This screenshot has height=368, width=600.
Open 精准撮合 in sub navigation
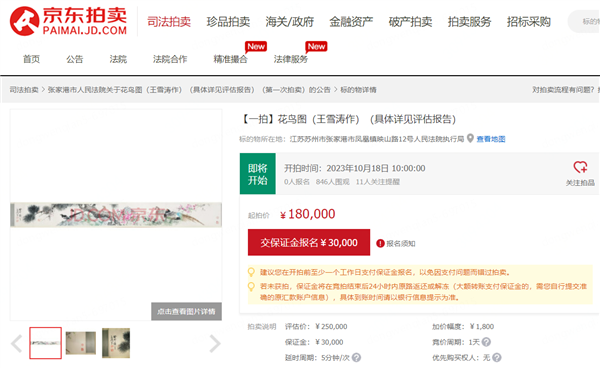pos(230,59)
